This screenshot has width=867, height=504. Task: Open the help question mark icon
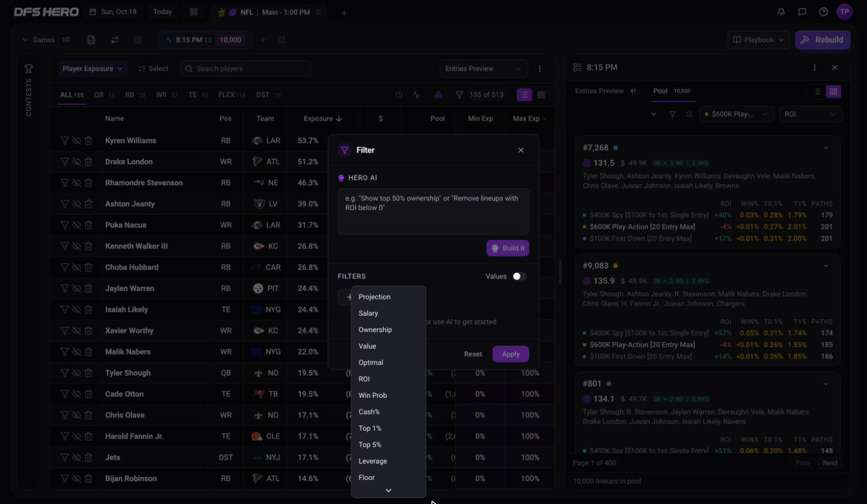point(823,11)
